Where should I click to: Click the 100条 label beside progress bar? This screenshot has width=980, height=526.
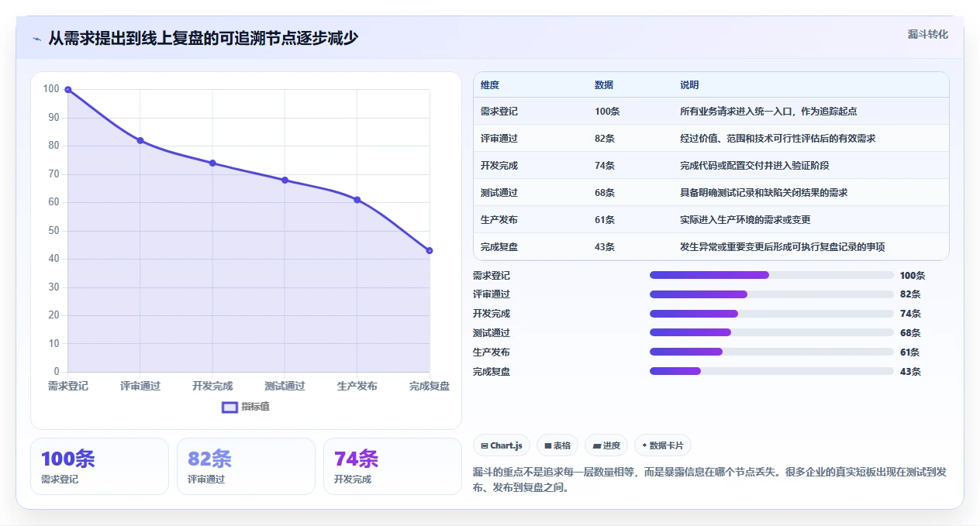[x=913, y=275]
